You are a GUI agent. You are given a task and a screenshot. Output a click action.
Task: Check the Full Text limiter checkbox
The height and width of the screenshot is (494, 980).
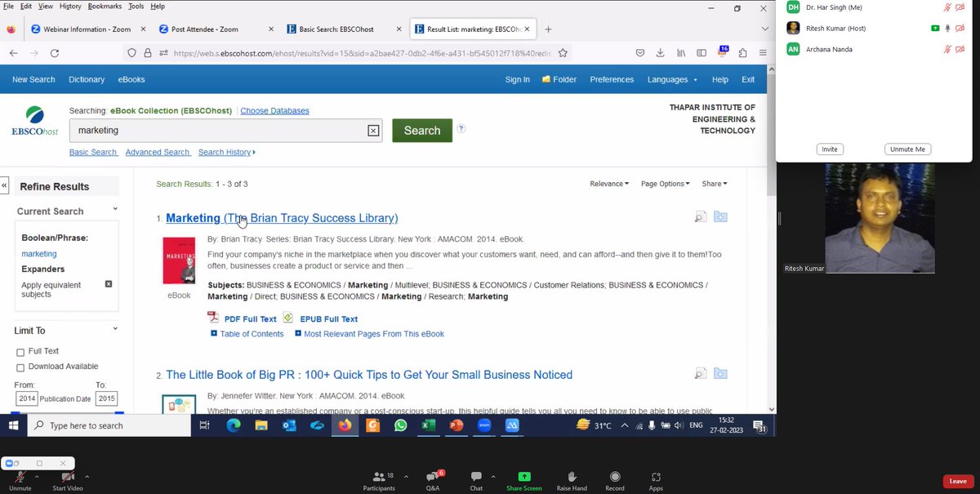[x=20, y=352]
